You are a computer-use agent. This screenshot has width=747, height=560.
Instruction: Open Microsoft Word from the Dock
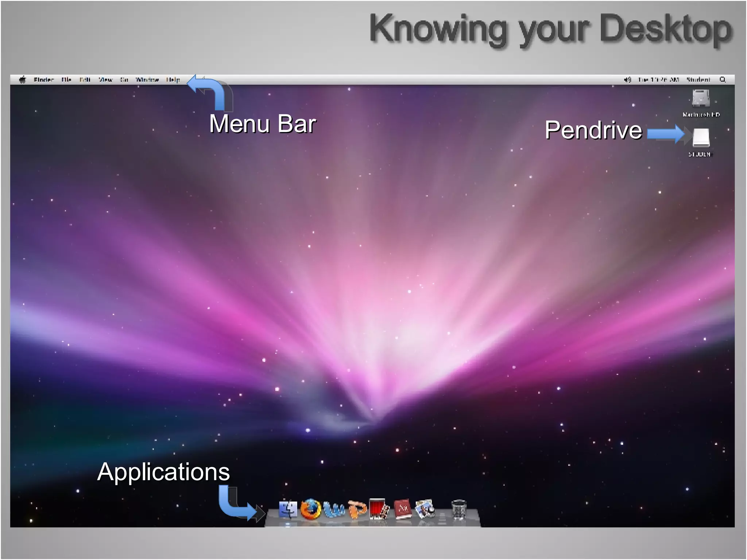[x=334, y=510]
